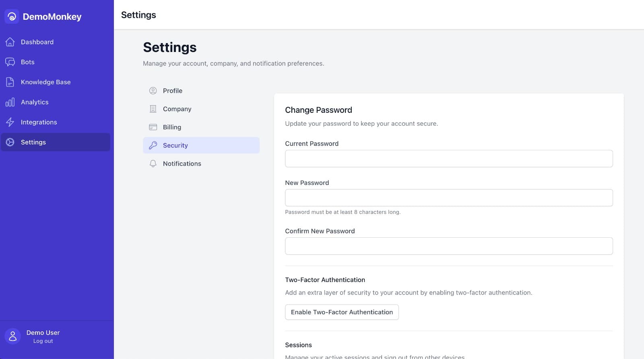The image size is (644, 359).
Task: Click the 'Password must be at least 8 characters long' hint
Action: coord(343,212)
